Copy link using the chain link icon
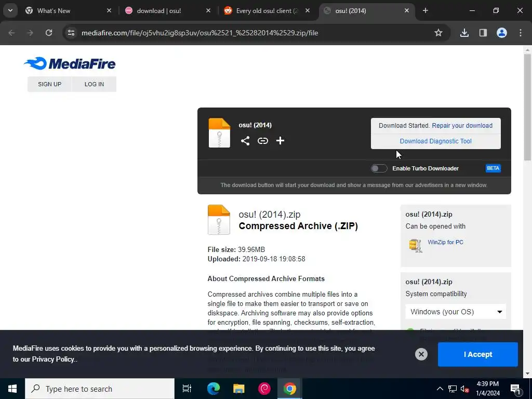532x399 pixels. (x=262, y=140)
